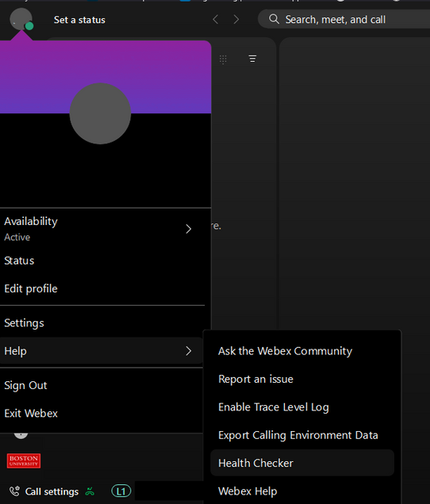Open Call settings
The image size is (430, 504).
click(x=52, y=491)
